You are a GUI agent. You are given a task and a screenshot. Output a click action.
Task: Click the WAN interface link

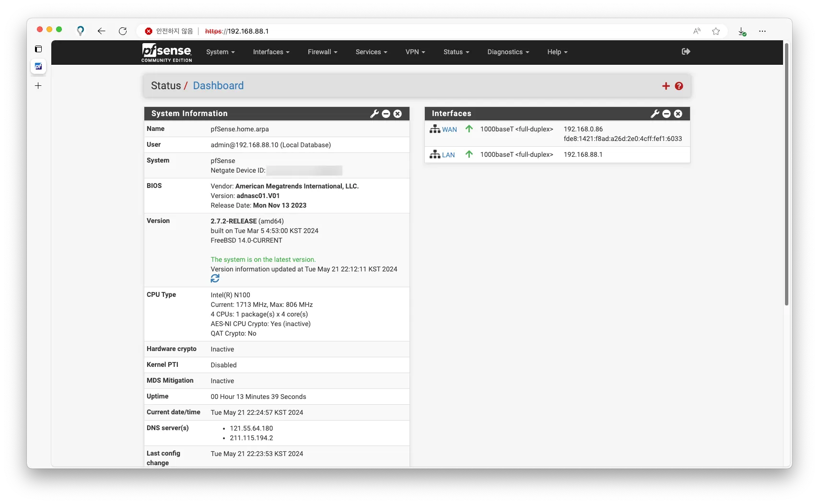449,129
